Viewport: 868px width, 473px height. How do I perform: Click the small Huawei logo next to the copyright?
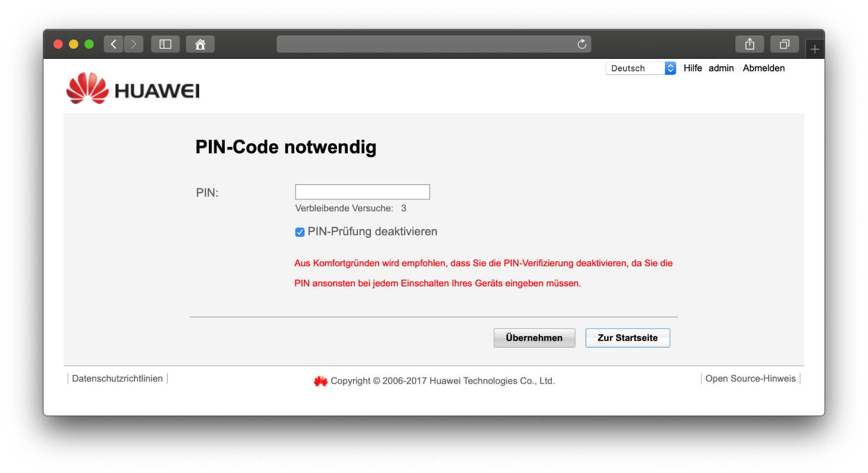tap(321, 381)
